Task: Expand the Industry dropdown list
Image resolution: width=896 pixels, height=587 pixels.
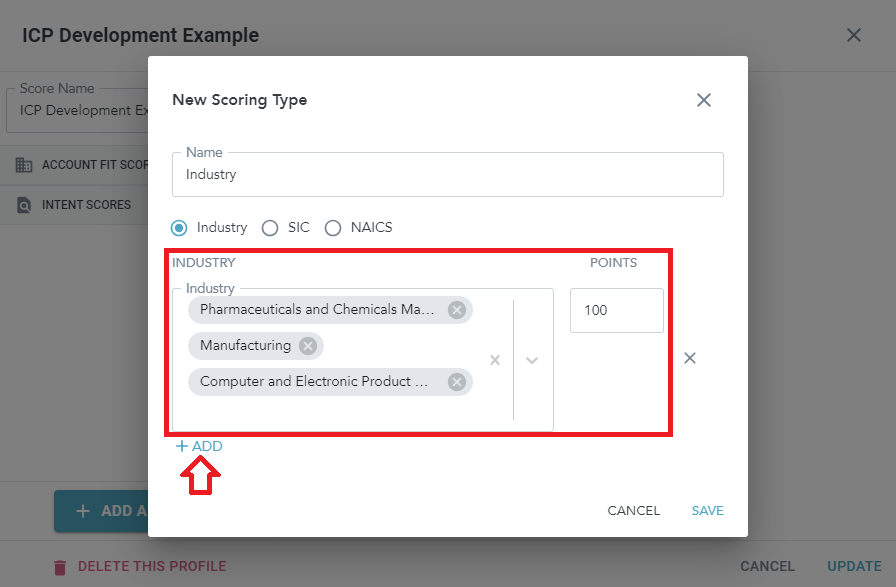Action: coord(532,360)
